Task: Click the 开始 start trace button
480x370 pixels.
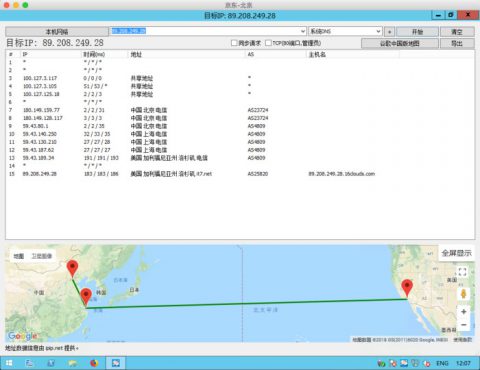Action: [417, 32]
